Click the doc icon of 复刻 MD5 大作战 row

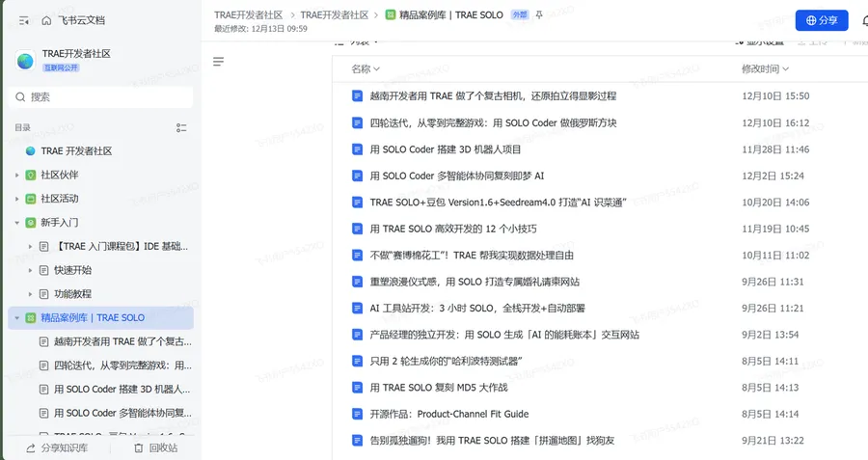pyautogui.click(x=358, y=388)
